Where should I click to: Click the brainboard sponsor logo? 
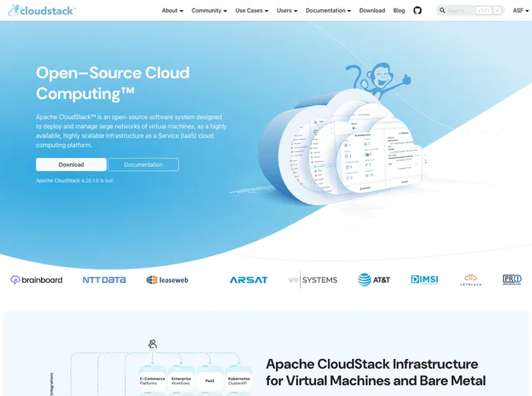(x=36, y=280)
